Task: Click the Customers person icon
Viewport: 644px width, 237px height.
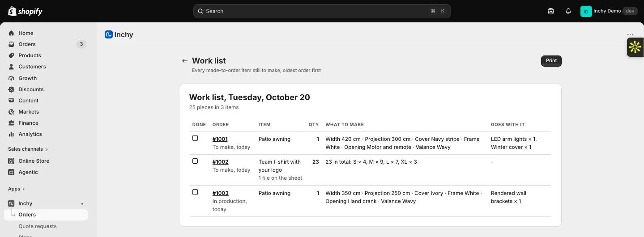Action: coord(11,67)
